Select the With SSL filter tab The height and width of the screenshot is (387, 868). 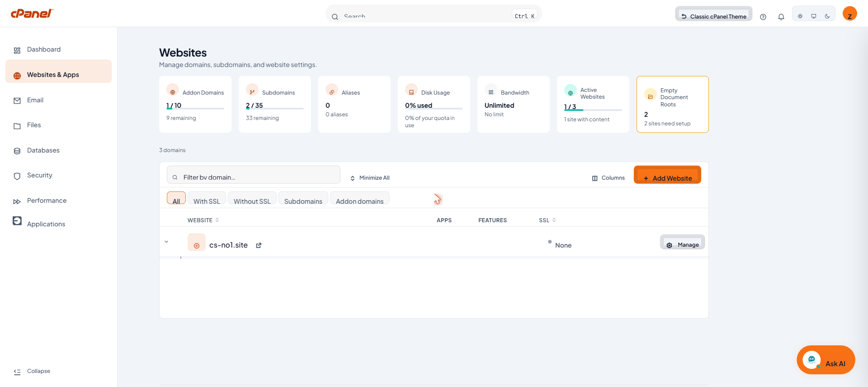pyautogui.click(x=207, y=198)
